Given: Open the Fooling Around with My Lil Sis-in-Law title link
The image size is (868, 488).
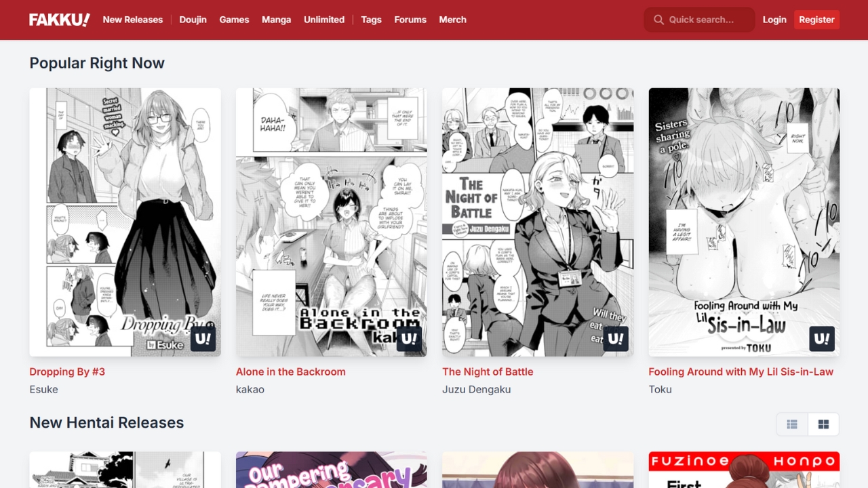Looking at the screenshot, I should tap(741, 371).
